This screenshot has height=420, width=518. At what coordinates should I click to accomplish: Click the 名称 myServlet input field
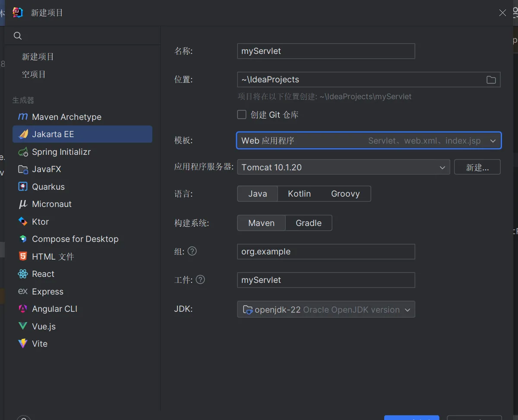pyautogui.click(x=326, y=51)
